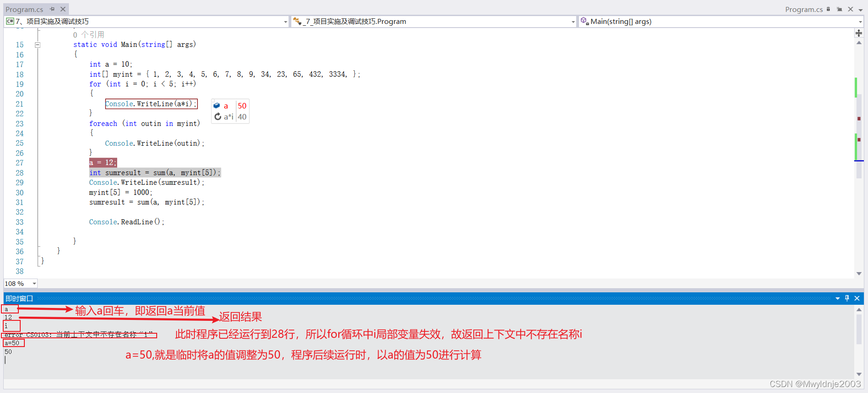Click the 即时窗口 scrollbar down arrow
Screen dimensions: 868x393
click(859, 374)
